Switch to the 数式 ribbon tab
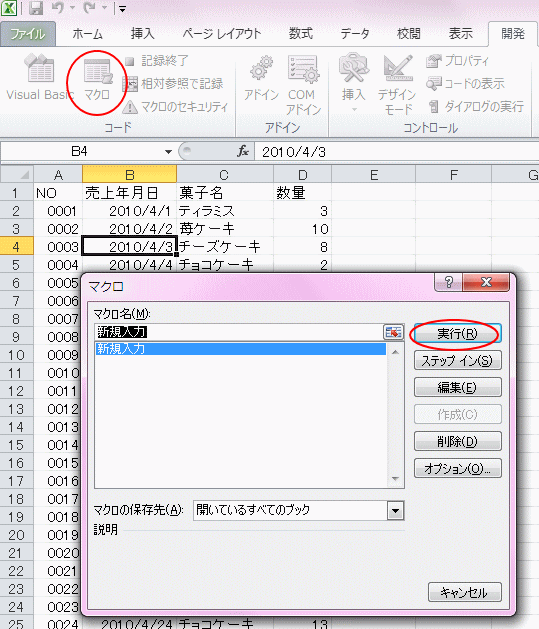The image size is (539, 629). (301, 34)
